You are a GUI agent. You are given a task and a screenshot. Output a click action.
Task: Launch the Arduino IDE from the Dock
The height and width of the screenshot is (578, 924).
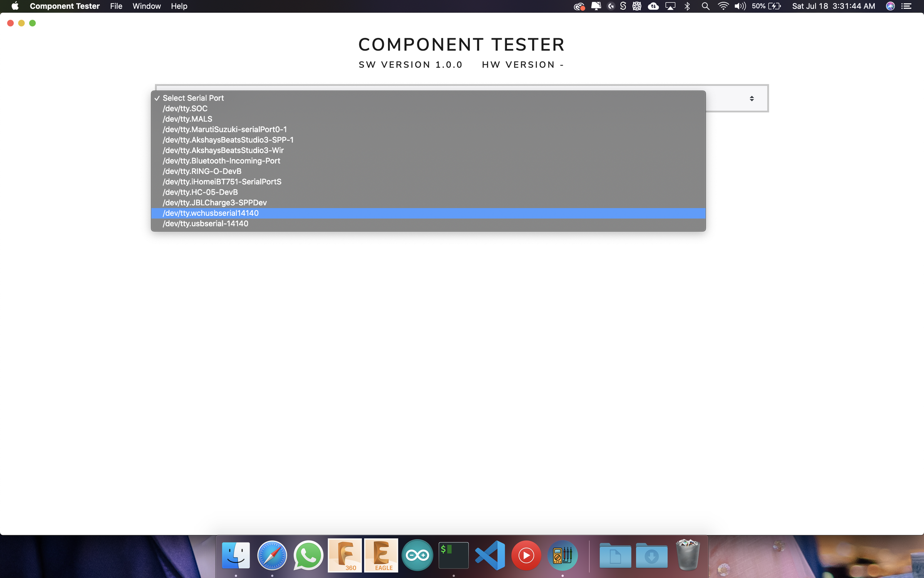click(417, 555)
